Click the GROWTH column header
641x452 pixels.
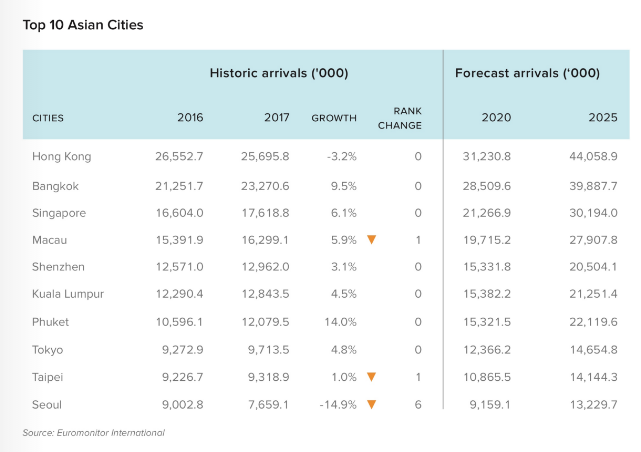[334, 118]
